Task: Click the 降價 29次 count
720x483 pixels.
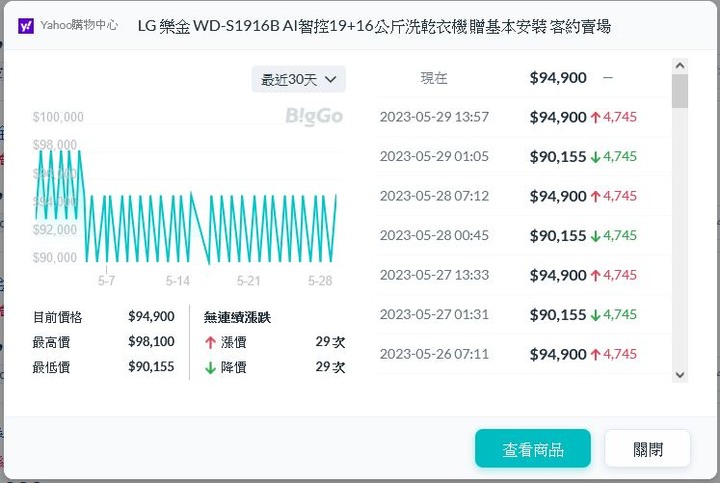Action: coord(330,366)
